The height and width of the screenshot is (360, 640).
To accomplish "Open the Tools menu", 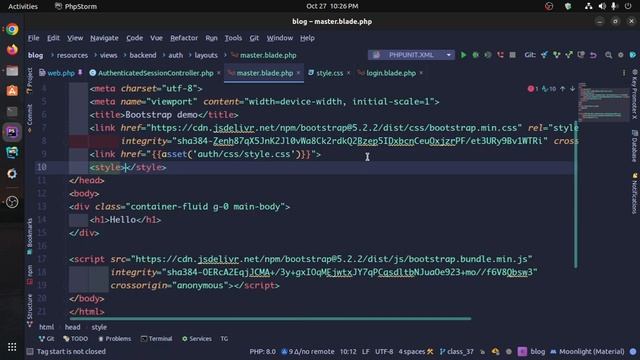I will pyautogui.click(x=233, y=38).
